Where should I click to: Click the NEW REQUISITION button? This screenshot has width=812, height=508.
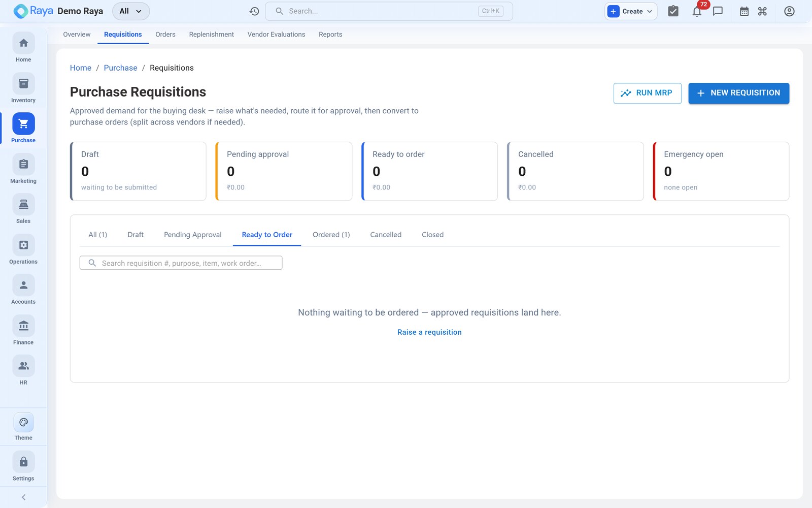738,93
